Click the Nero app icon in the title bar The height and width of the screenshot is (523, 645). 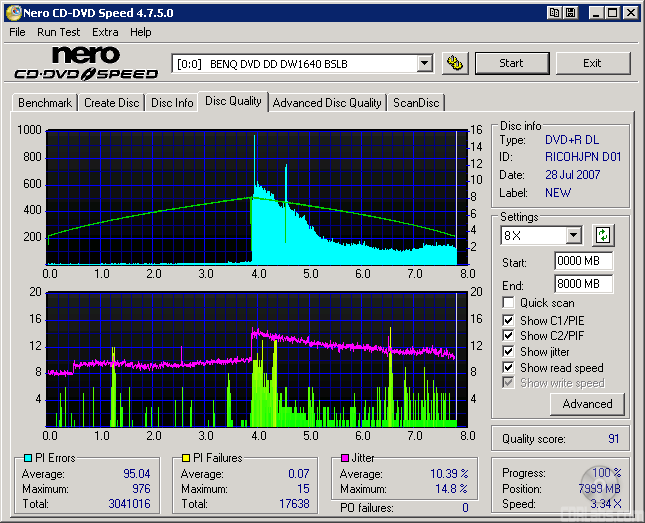[12, 13]
